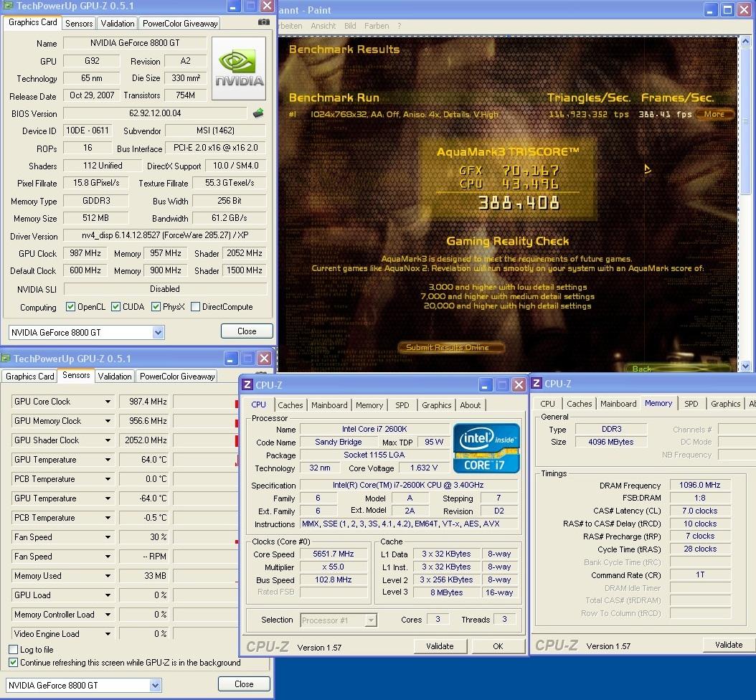Click the NVIDIA logo in GPU-Z

coord(239,68)
